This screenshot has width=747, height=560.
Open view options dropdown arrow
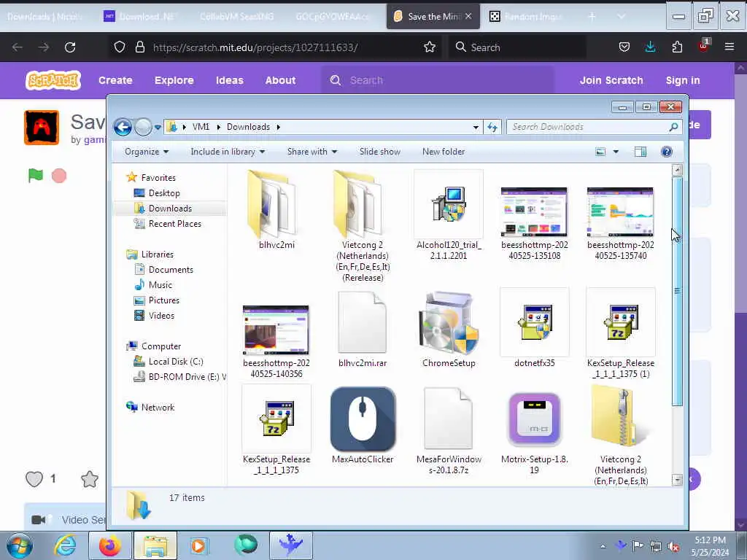[x=616, y=152]
